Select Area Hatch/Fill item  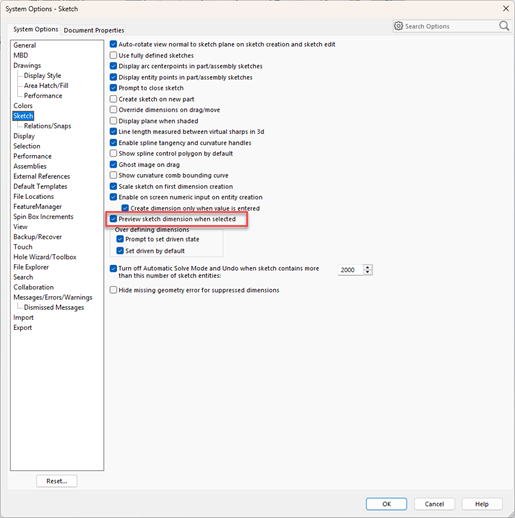pos(46,85)
